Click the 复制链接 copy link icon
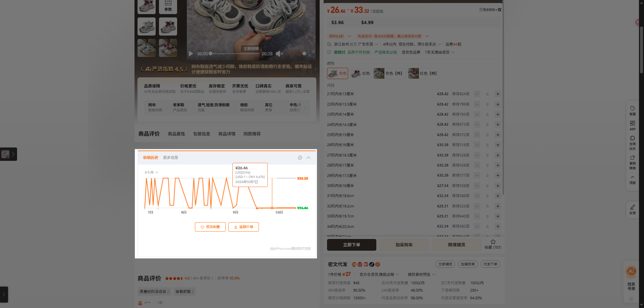Image resolution: width=644 pixels, height=308 pixels. tap(632, 162)
